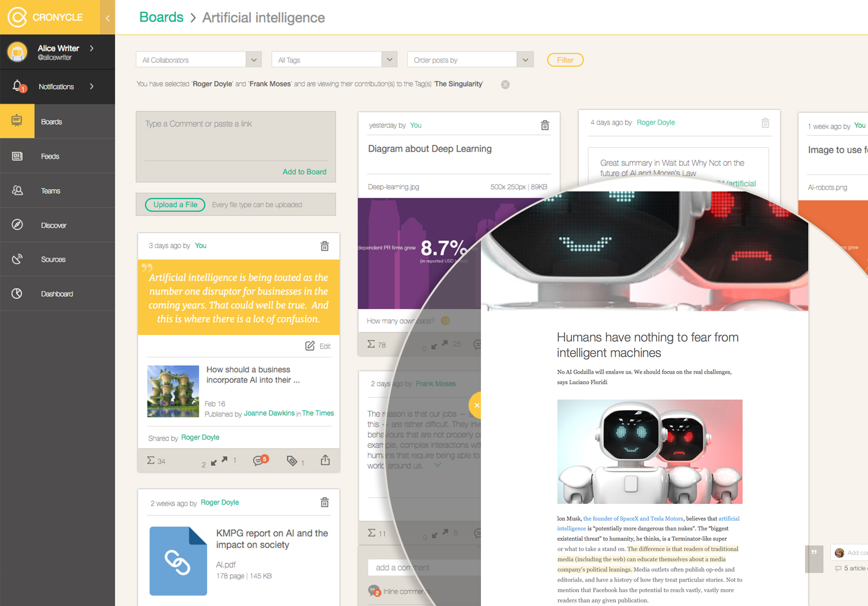Open Teams in the sidebar
This screenshot has height=606, width=868.
[57, 191]
